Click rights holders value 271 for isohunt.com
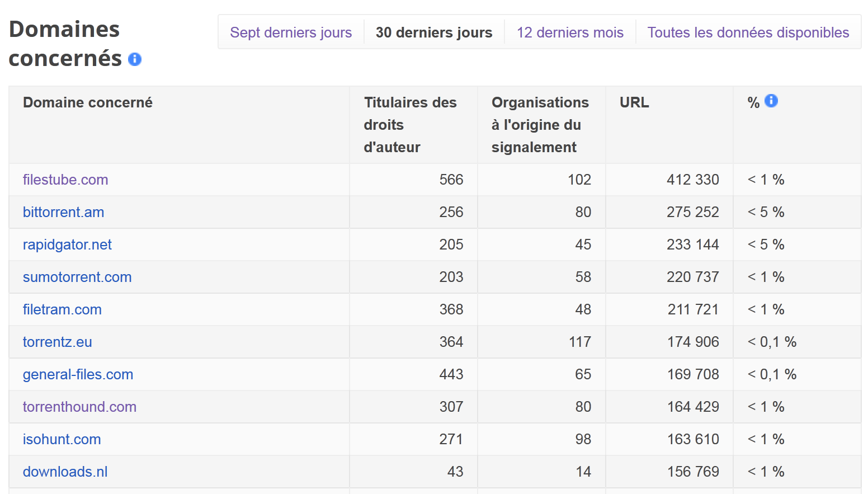This screenshot has height=494, width=868. pos(451,439)
